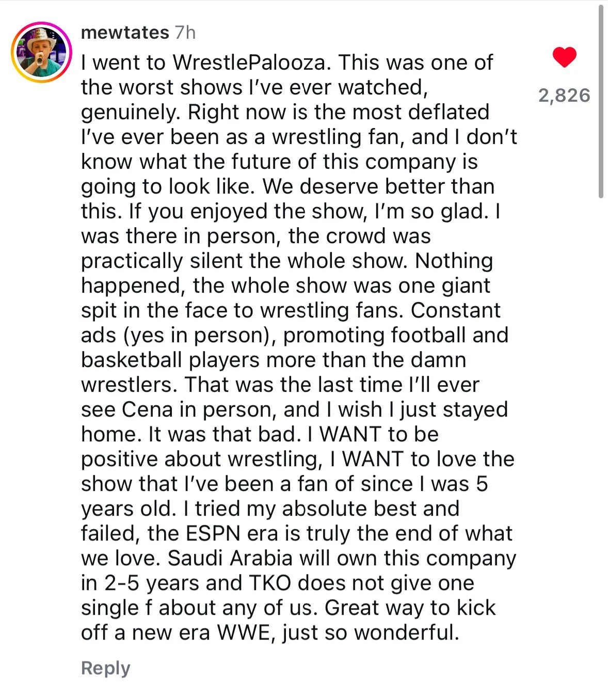Click the mewtates username

tap(125, 33)
